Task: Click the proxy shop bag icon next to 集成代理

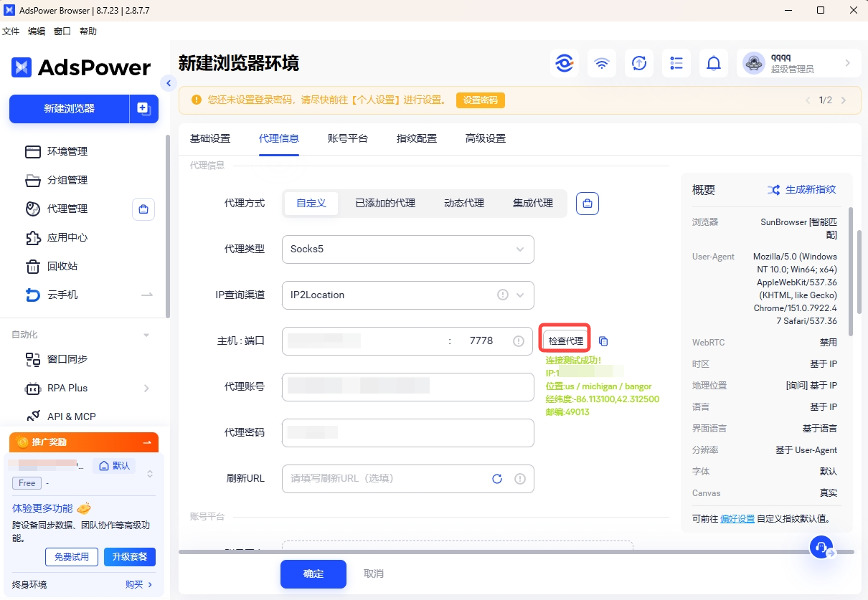Action: pyautogui.click(x=588, y=204)
